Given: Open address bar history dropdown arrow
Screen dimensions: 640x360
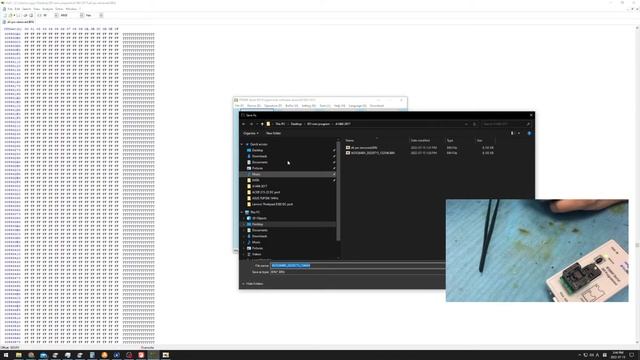Looking at the screenshot, I should (x=466, y=124).
